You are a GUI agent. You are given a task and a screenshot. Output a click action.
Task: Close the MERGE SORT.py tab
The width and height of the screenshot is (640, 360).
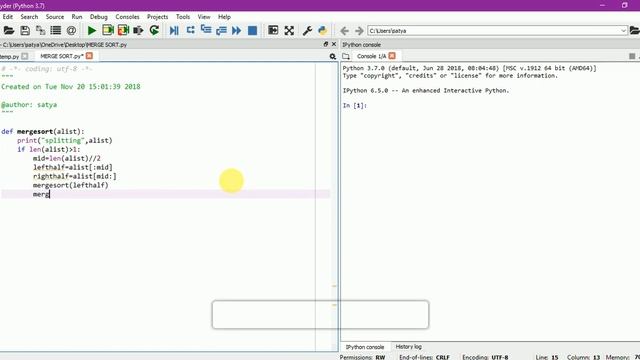pyautogui.click(x=89, y=56)
